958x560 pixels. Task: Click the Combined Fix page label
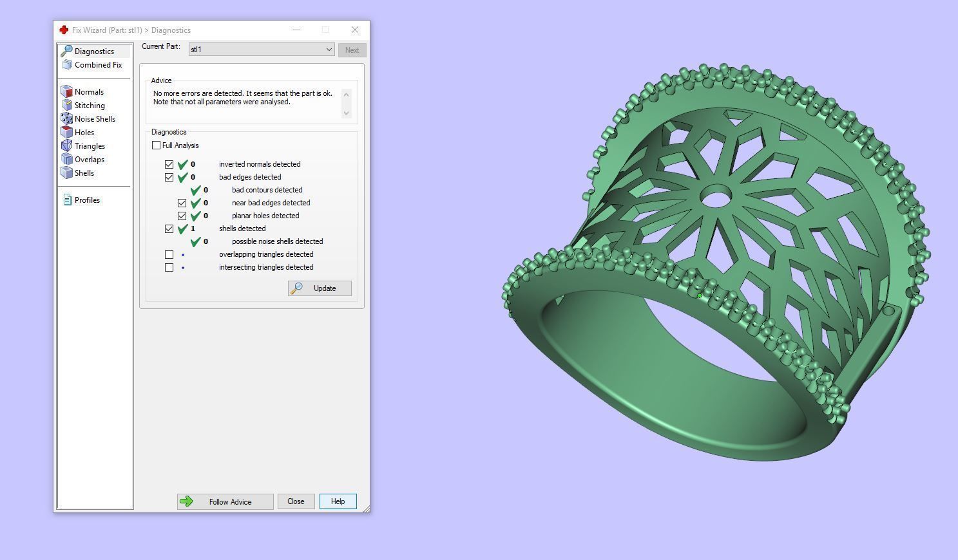tap(98, 65)
